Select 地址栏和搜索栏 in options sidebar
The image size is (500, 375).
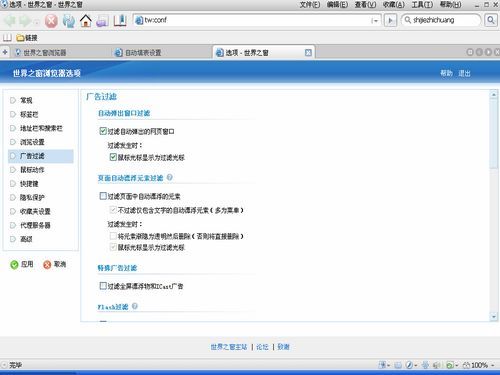pyautogui.click(x=41, y=128)
